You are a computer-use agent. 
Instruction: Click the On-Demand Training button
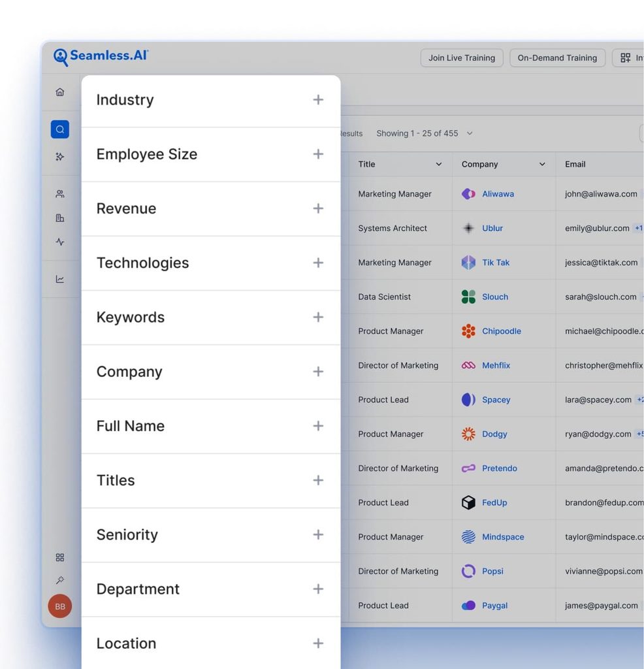[x=557, y=58]
